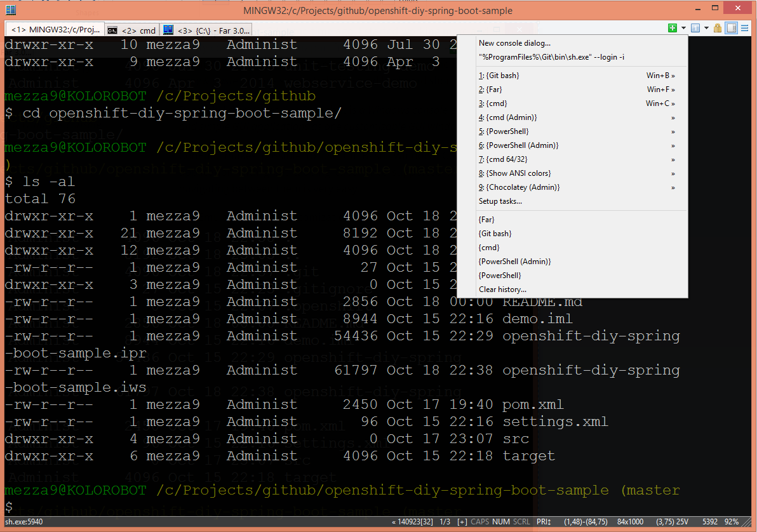Toggle the CAPS indicator in status bar
This screenshot has width=757, height=532.
[x=480, y=522]
